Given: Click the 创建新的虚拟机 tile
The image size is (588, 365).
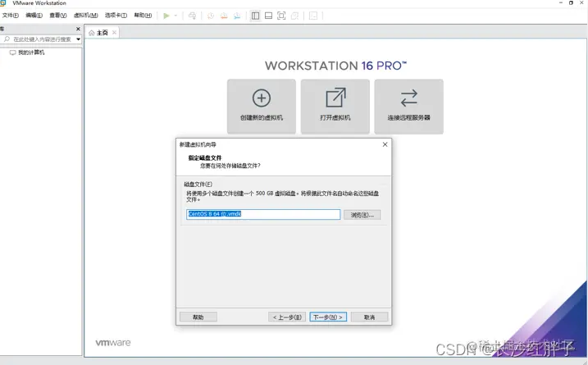Looking at the screenshot, I should (x=262, y=107).
